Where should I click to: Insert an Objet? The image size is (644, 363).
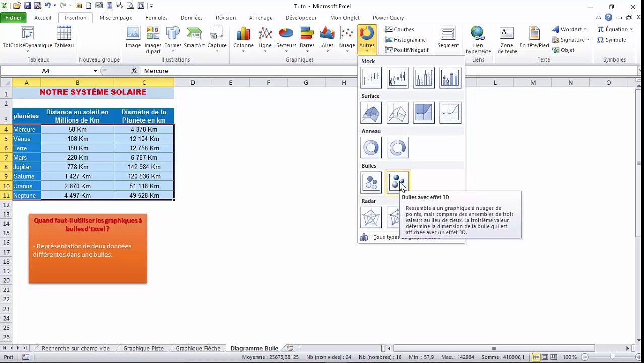(x=564, y=50)
